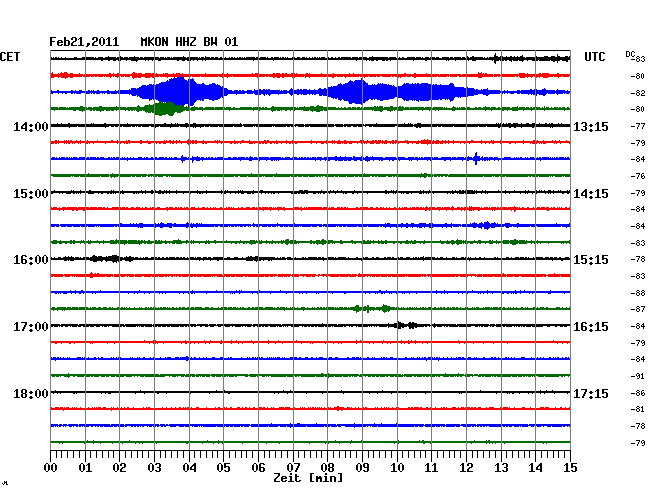Click the DC offset value -77
The width and height of the screenshot is (650, 494).
[638, 126]
